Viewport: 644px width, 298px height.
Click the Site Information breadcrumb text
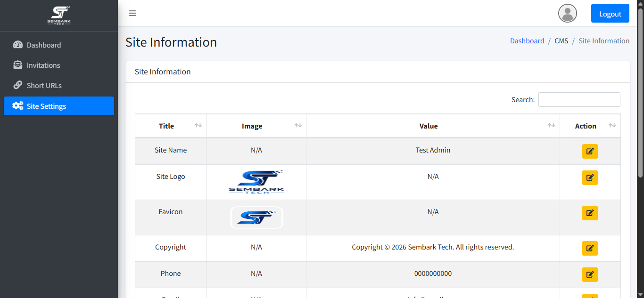[x=604, y=41]
